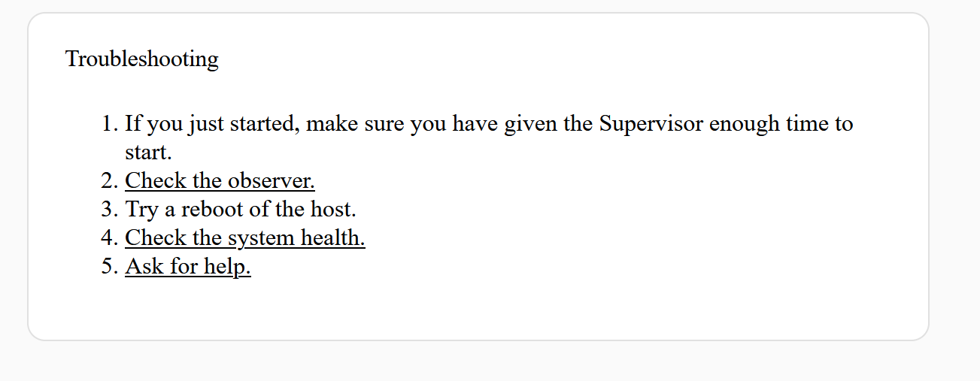Click the word "help" in the fifth step
Screen dimensions: 980x381
click(x=229, y=268)
